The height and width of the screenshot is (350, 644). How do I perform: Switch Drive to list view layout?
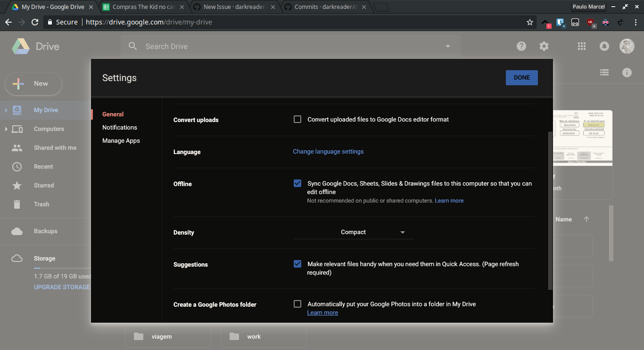[604, 72]
